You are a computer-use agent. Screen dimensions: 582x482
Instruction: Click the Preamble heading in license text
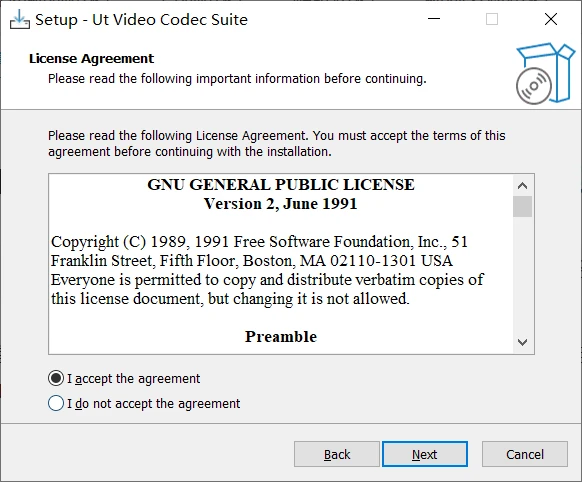tap(281, 337)
